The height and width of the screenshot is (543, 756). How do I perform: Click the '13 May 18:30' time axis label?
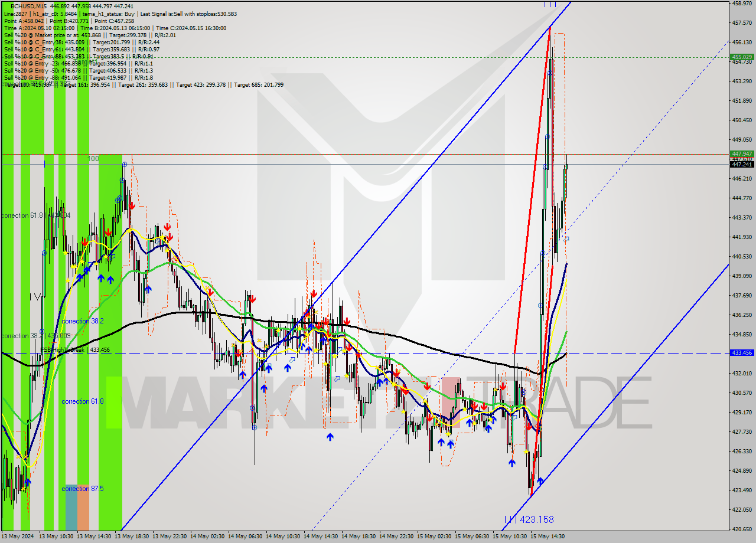pos(131,537)
